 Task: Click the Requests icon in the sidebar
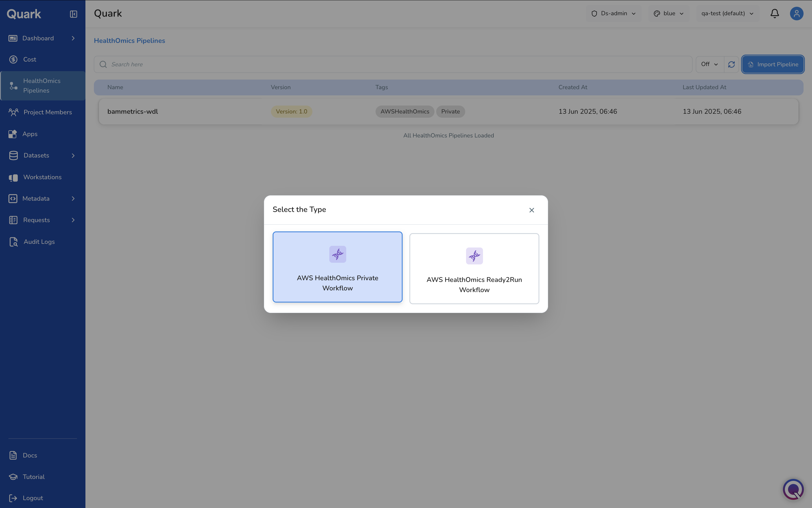pos(13,220)
